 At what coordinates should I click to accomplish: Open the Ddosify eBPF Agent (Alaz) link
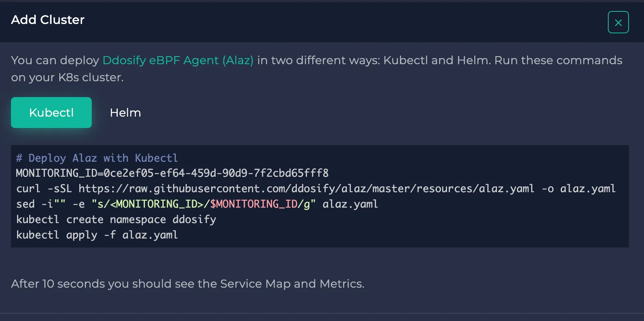click(178, 60)
